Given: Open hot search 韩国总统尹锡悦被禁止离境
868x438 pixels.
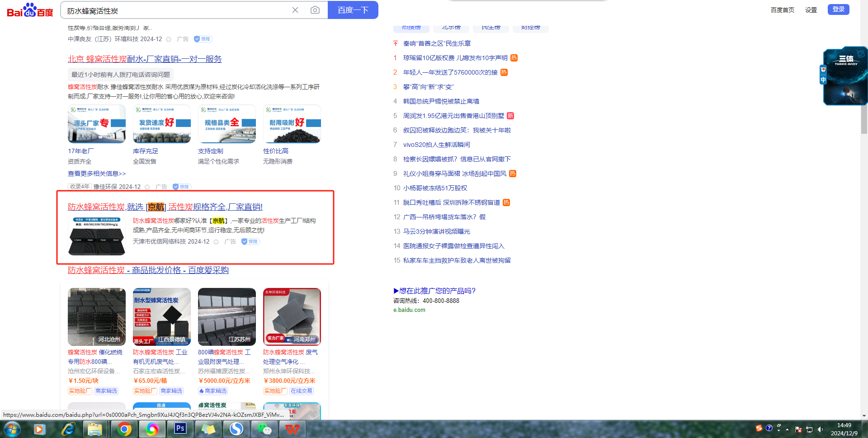Looking at the screenshot, I should (441, 101).
